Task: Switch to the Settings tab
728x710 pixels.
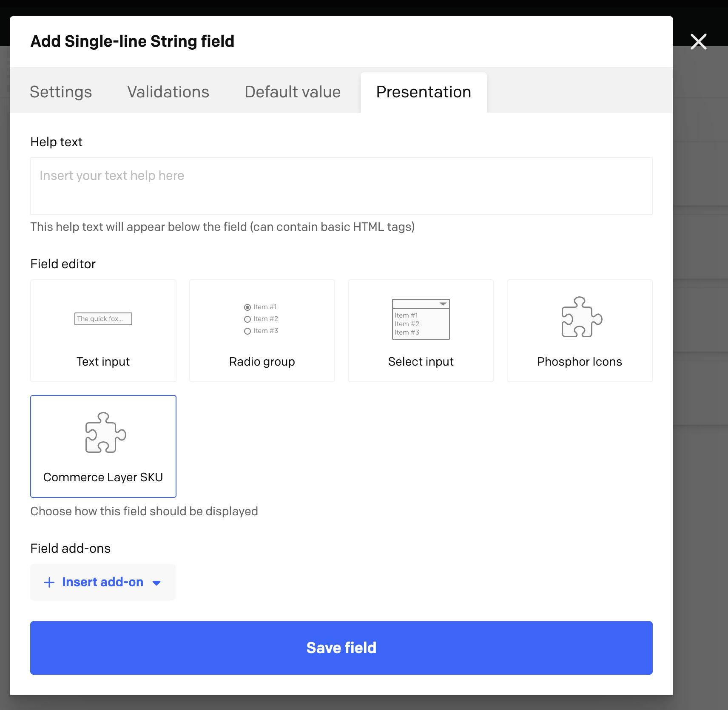Action: [61, 92]
